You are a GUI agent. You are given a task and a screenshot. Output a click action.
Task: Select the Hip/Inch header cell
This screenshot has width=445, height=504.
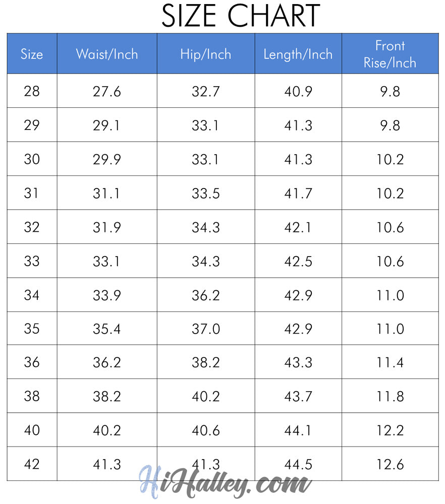(x=206, y=54)
